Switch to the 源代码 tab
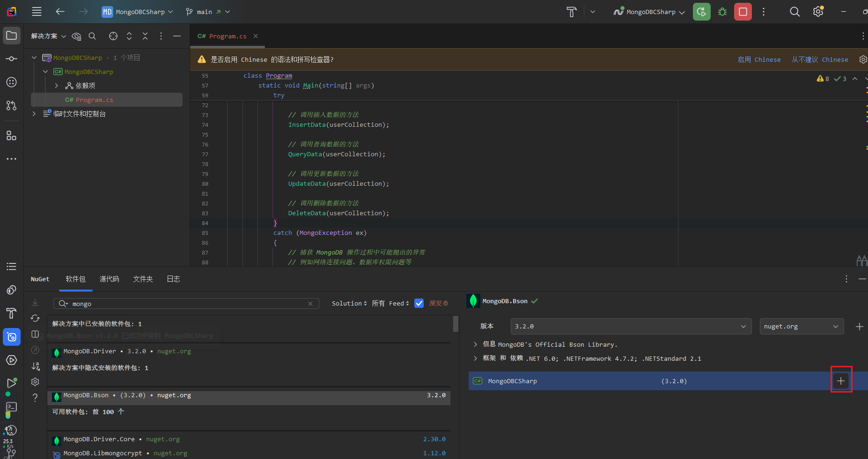 pyautogui.click(x=109, y=279)
